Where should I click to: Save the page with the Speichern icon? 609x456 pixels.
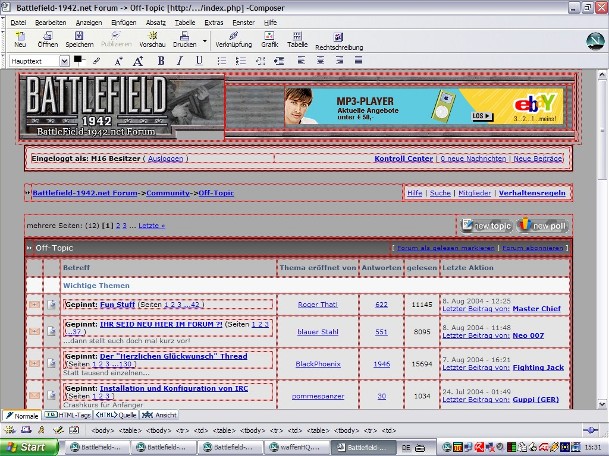coord(79,39)
